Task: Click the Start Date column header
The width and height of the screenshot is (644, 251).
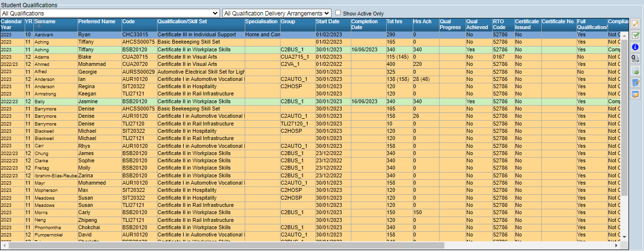Action: (x=328, y=22)
